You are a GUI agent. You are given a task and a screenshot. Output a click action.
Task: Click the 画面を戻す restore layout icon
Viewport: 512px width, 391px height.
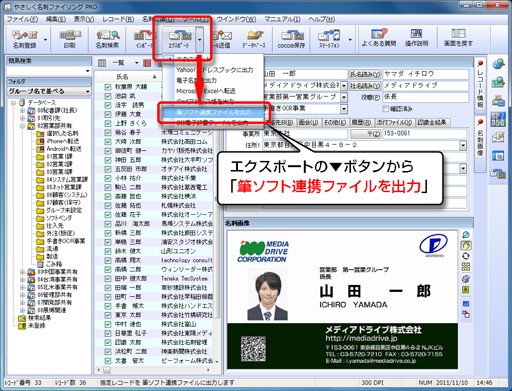click(458, 37)
